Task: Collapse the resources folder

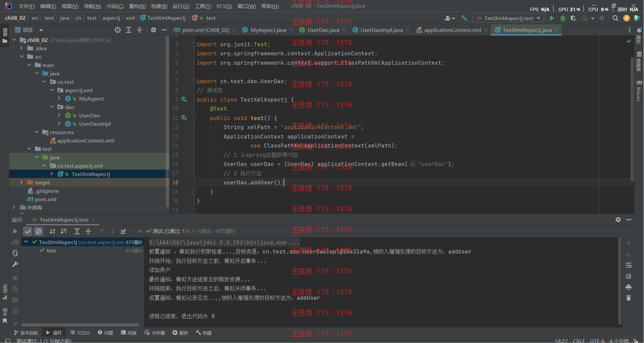Action: pyautogui.click(x=37, y=132)
